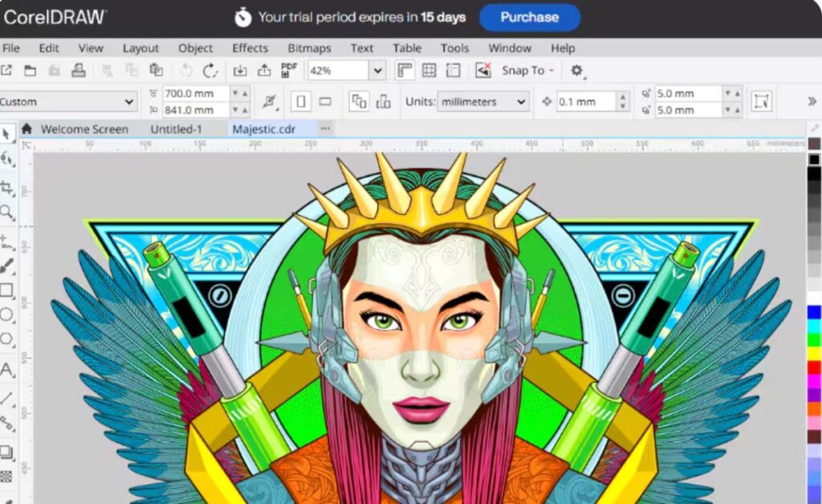Open the Layout menu
The image size is (822, 504).
click(x=140, y=48)
